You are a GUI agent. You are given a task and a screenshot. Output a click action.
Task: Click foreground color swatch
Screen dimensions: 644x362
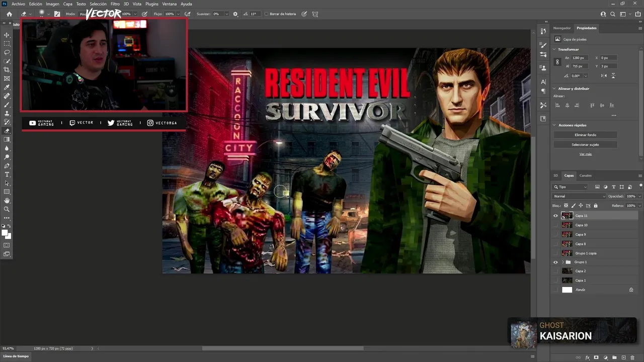(x=5, y=233)
